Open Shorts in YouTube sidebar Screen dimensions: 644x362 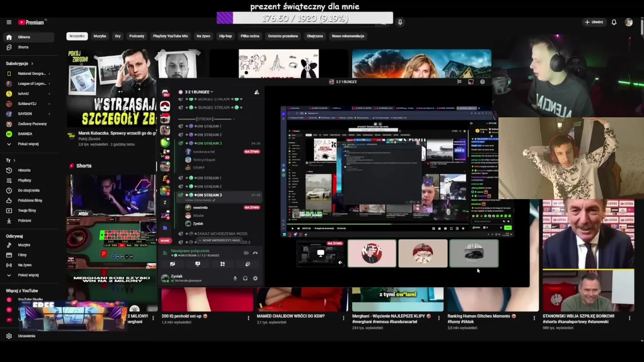(x=28, y=47)
